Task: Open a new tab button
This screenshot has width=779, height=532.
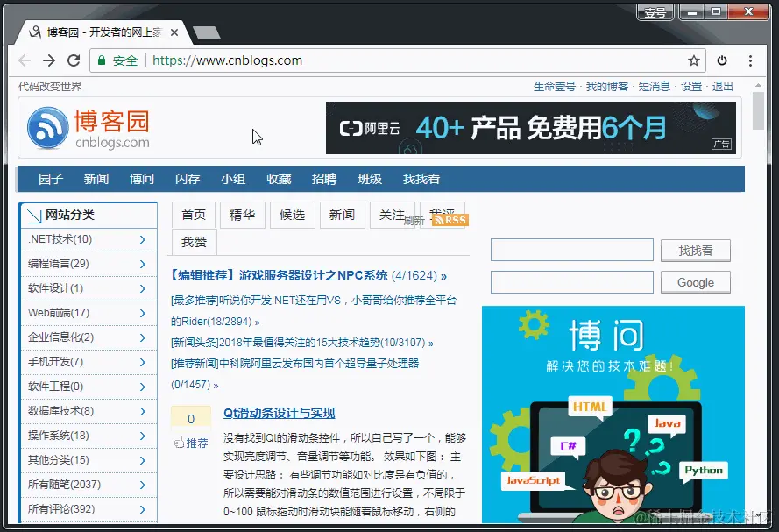Action: (207, 32)
